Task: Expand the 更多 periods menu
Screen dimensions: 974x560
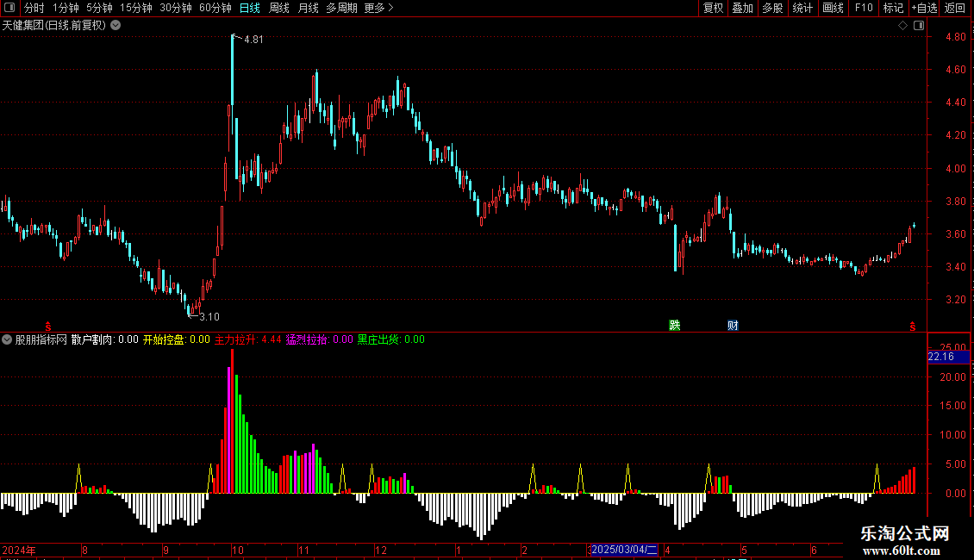Action: [379, 8]
